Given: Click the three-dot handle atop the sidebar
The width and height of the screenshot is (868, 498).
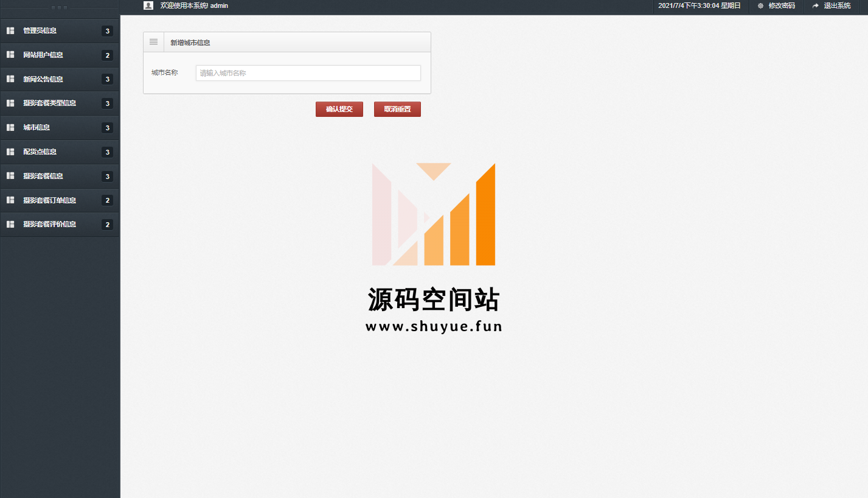Looking at the screenshot, I should 60,7.
